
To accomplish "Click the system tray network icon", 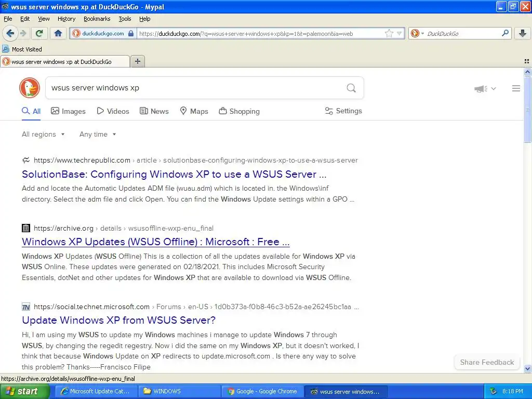I will point(494,392).
